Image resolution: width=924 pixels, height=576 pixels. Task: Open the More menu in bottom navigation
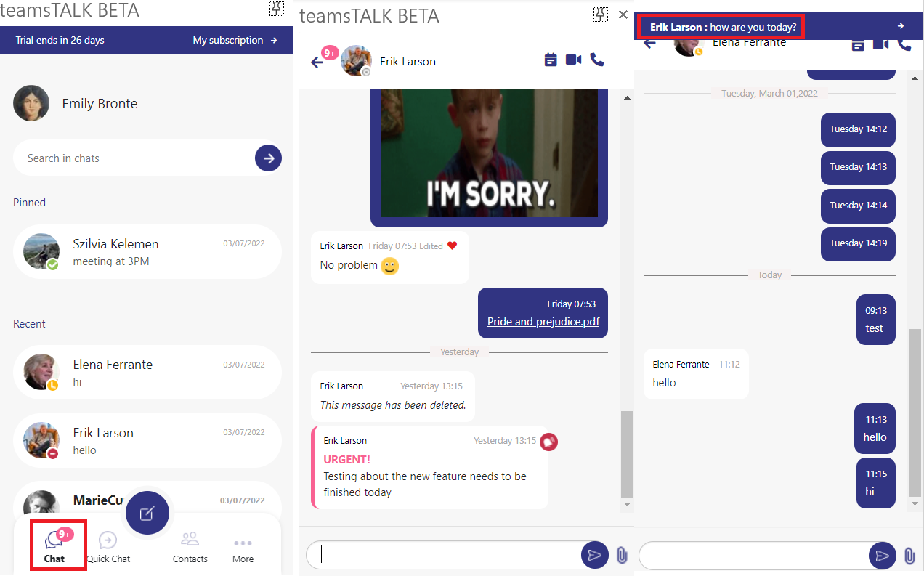[x=243, y=549]
